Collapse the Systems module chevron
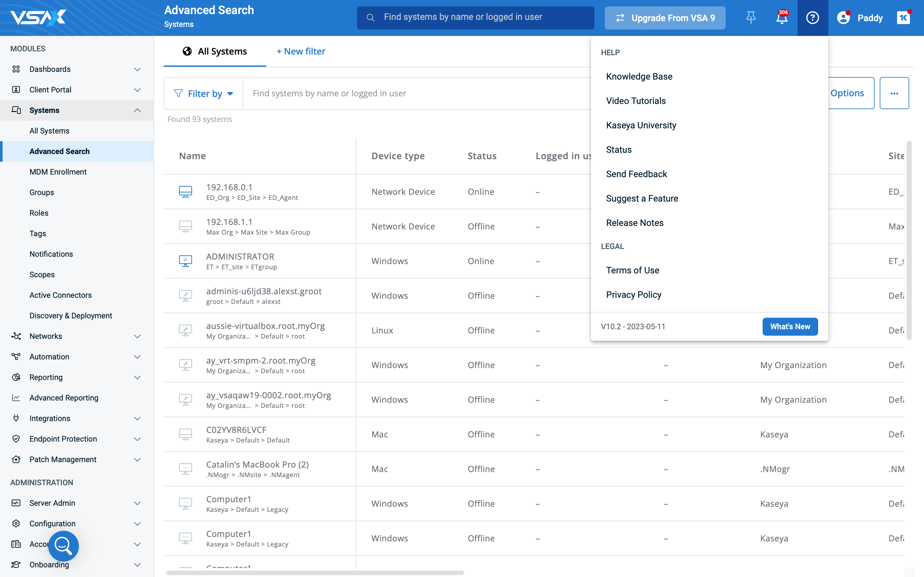This screenshot has height=577, width=924. point(137,110)
